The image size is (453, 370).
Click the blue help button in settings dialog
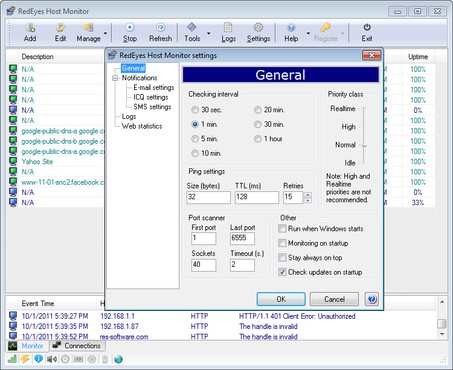[372, 299]
